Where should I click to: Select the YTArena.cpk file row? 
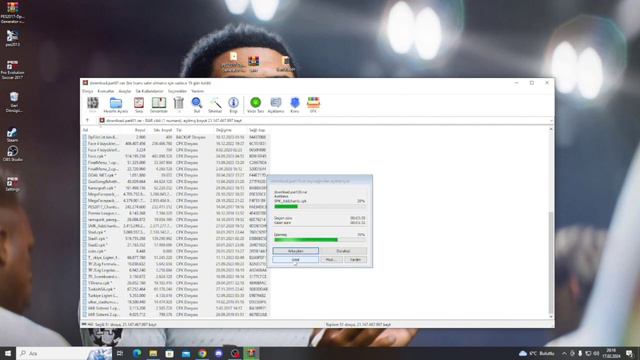[176, 283]
